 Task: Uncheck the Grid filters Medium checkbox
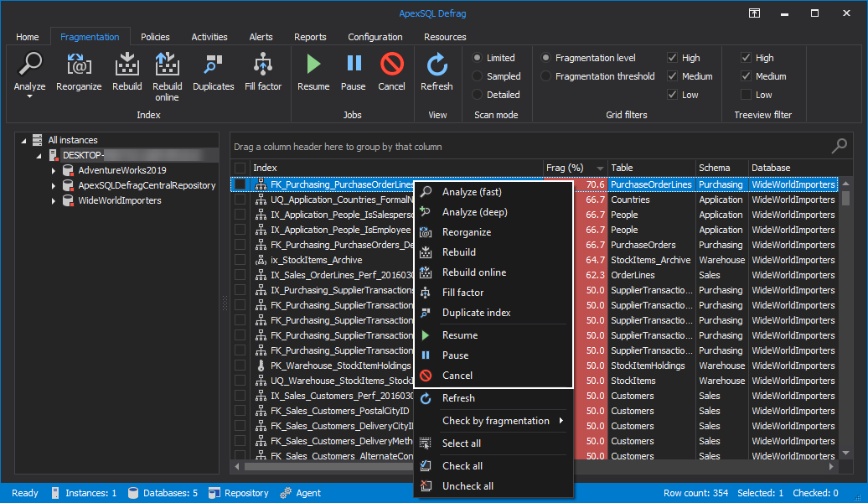coord(672,76)
